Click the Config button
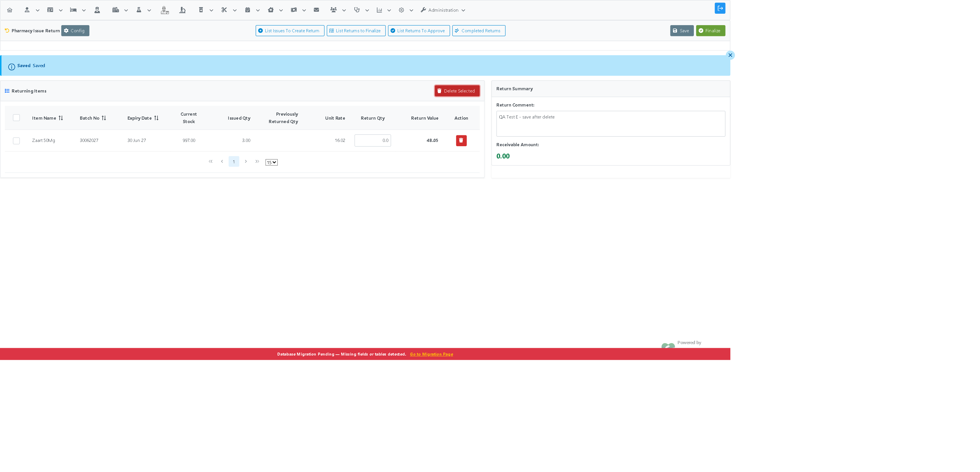Viewport: 980px width, 472px height. click(75, 31)
